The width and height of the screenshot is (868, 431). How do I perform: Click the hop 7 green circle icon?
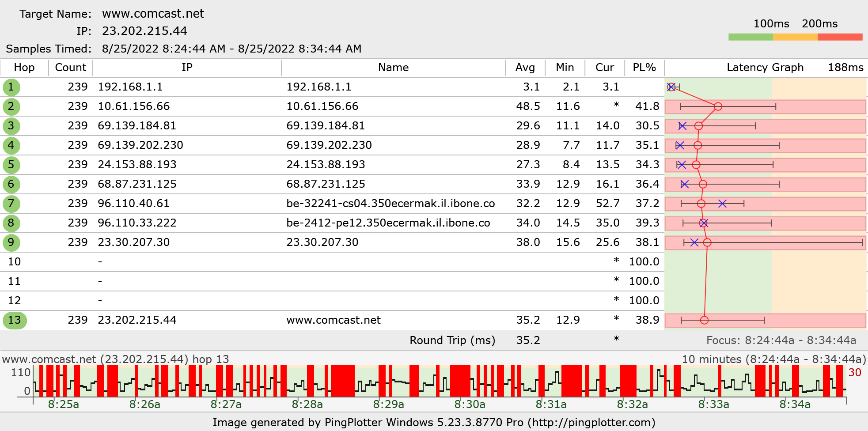(11, 204)
